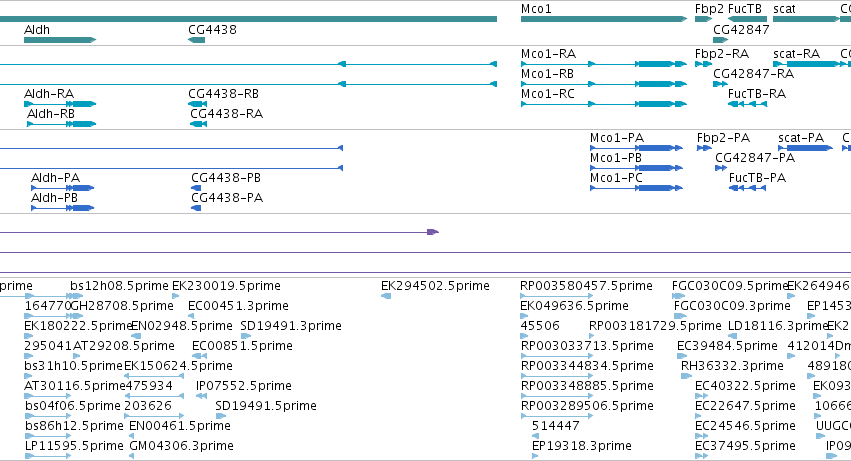Image resolution: width=851 pixels, height=461 pixels.
Task: Click the bs12h08.5prime EST label
Action: click(119, 286)
